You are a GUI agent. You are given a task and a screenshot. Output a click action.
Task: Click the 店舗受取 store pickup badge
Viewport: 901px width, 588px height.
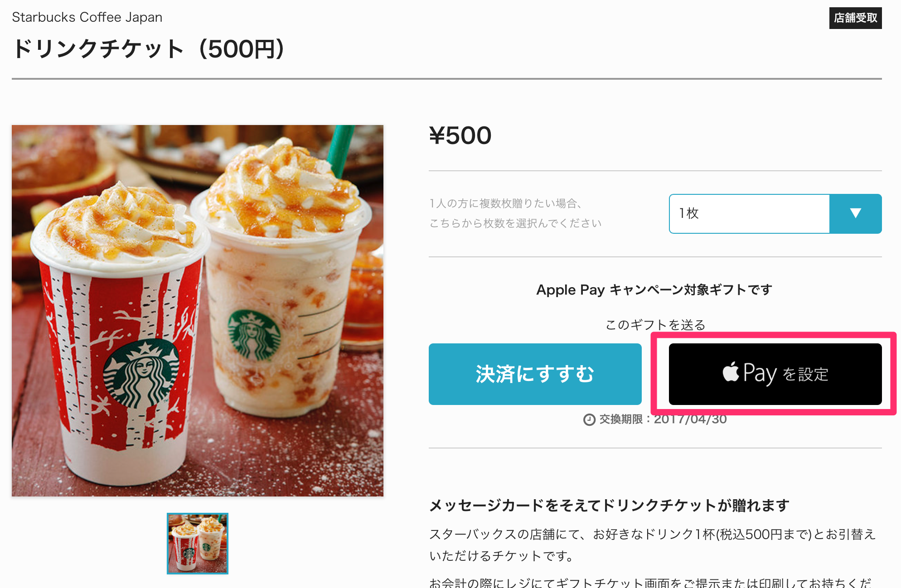856,18
